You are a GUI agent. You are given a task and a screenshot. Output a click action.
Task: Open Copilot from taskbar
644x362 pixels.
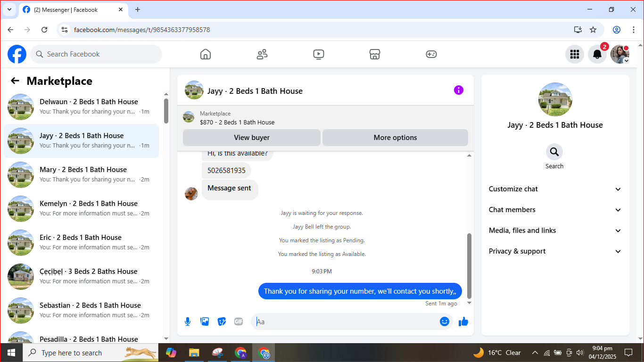coord(171,353)
